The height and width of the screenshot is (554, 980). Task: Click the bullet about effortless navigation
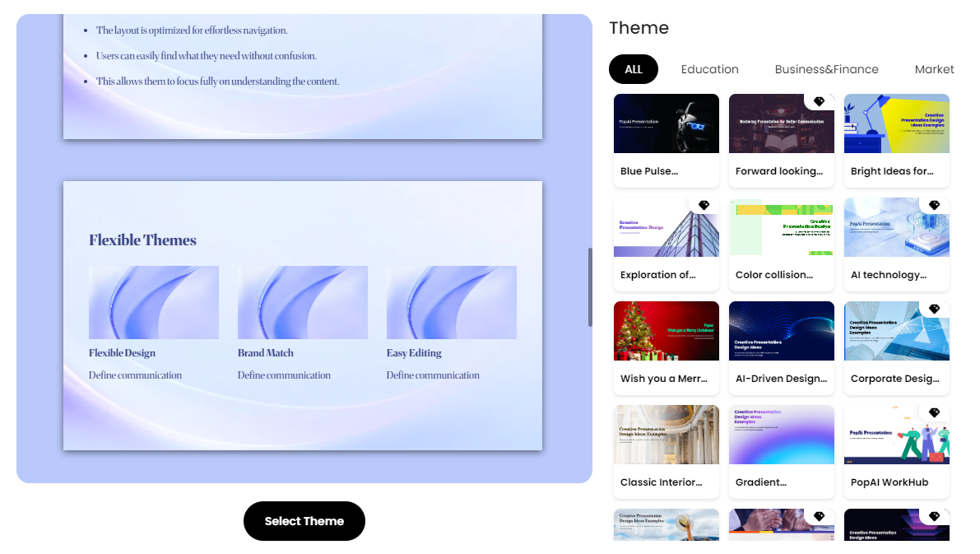[x=192, y=30]
